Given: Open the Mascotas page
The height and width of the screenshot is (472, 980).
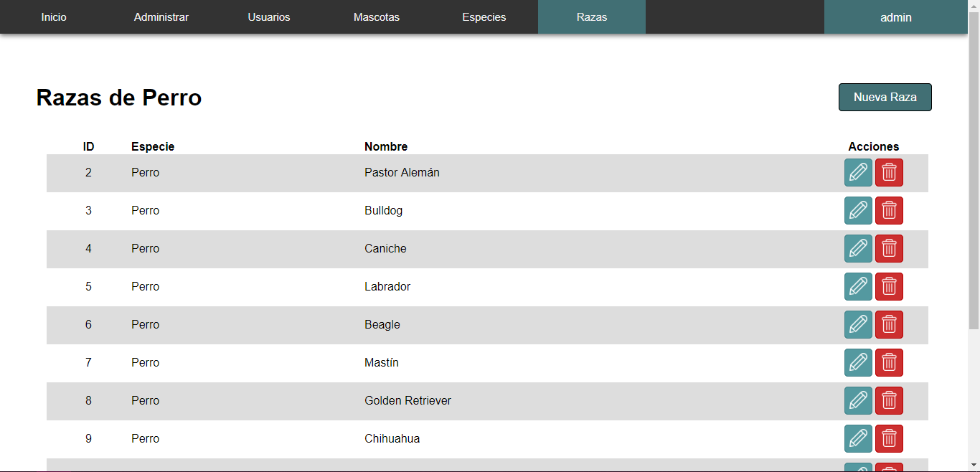Looking at the screenshot, I should [x=377, y=16].
